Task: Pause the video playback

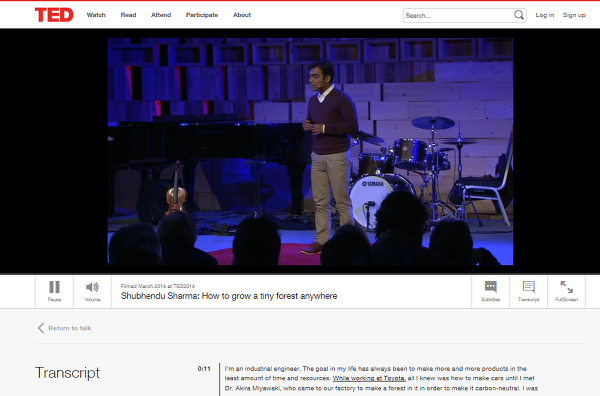Action: (54, 292)
